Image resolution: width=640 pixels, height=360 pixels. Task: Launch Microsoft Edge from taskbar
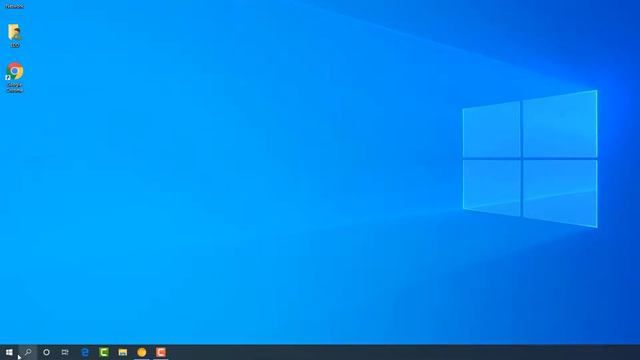pos(85,352)
